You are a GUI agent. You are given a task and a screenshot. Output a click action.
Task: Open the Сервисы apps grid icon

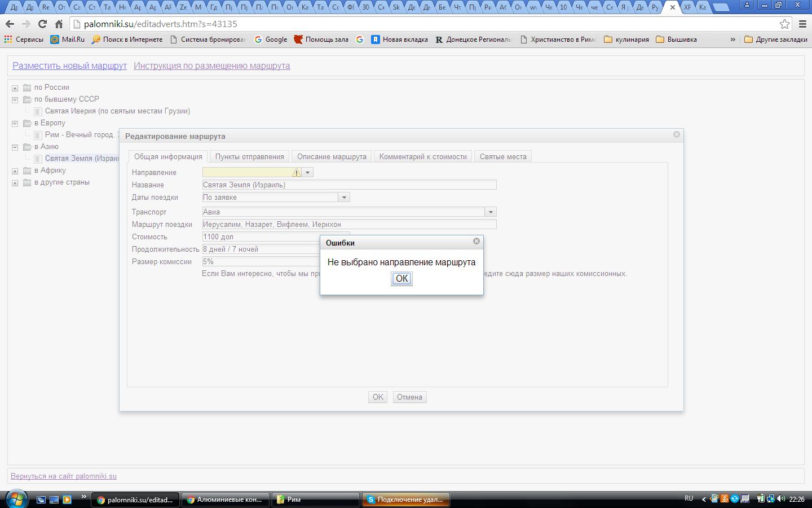point(8,40)
